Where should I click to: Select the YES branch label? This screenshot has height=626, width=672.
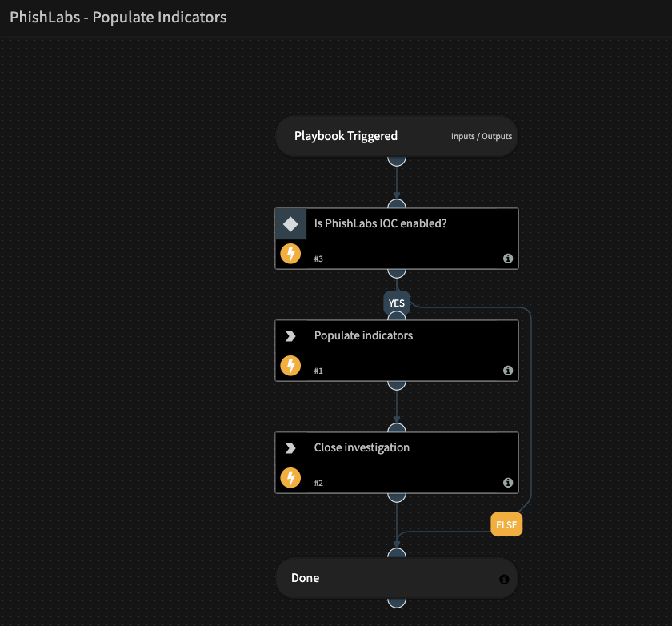[x=396, y=303]
